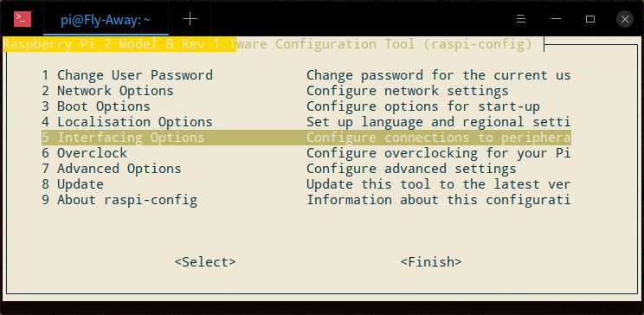The width and height of the screenshot is (644, 315).
Task: Close the terminal window
Action: 625,19
